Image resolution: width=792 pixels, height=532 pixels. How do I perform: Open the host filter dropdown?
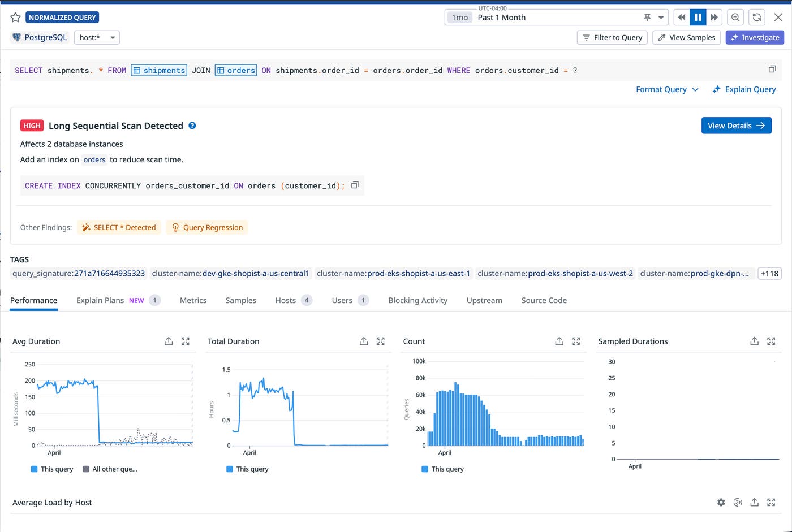[x=97, y=37]
